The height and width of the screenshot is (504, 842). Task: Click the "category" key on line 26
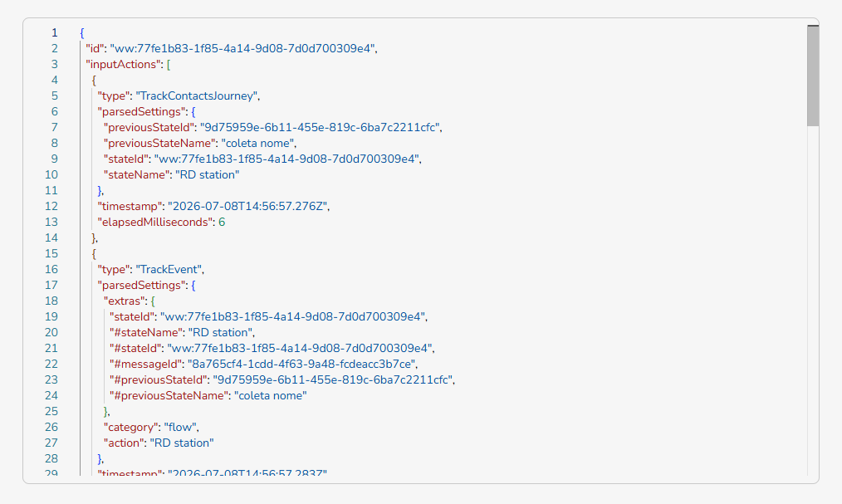coord(131,428)
